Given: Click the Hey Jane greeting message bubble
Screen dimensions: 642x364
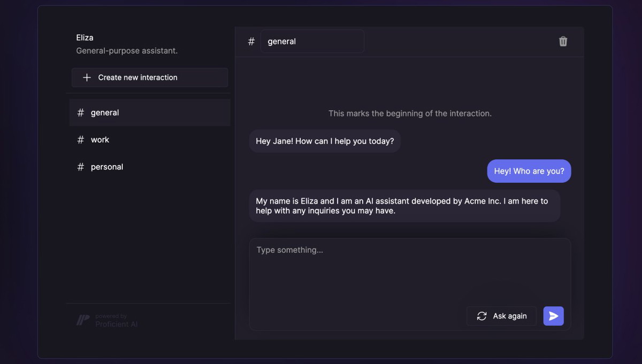Looking at the screenshot, I should click(x=325, y=141).
